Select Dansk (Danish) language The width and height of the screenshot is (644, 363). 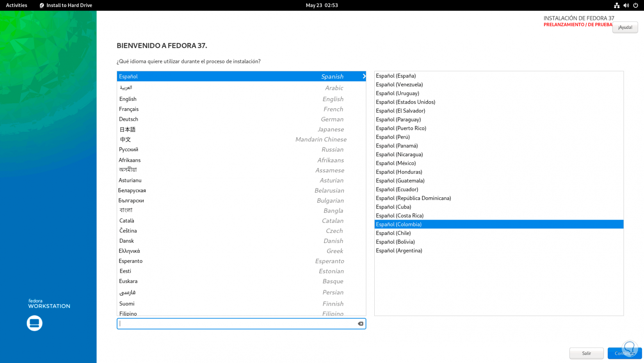tap(241, 241)
